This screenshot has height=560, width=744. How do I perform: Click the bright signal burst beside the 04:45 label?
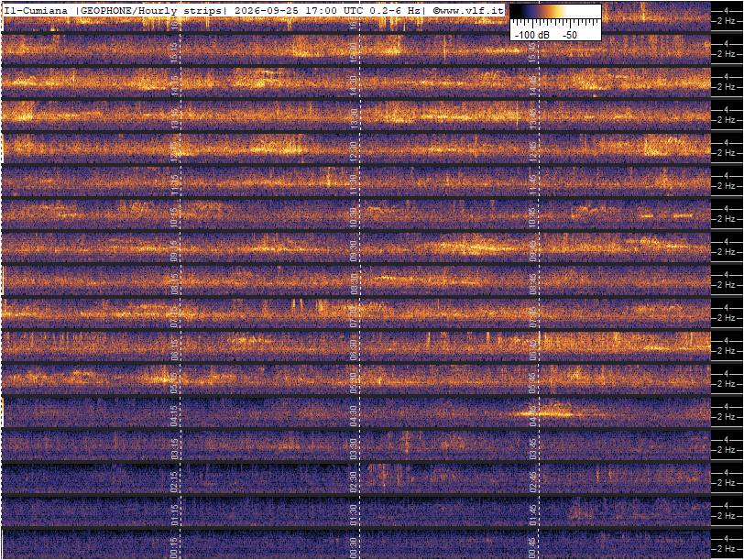click(x=546, y=412)
